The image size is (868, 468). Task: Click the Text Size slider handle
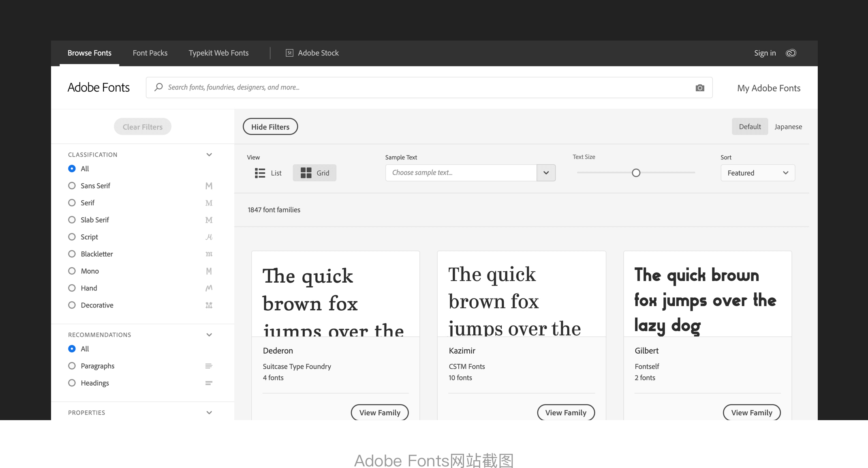click(x=636, y=173)
